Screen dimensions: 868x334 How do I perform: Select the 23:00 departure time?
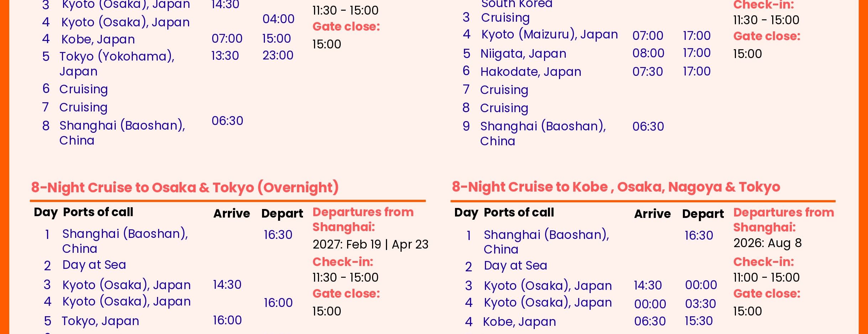click(x=278, y=55)
